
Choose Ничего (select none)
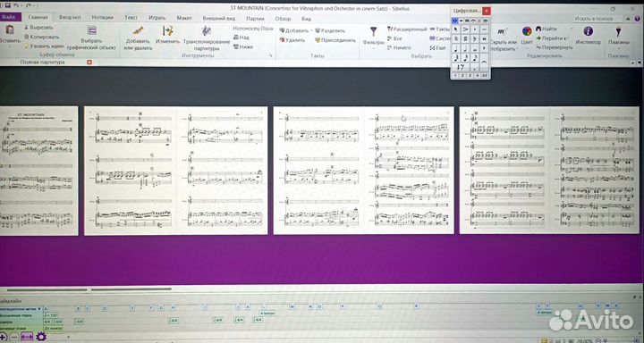(x=398, y=48)
